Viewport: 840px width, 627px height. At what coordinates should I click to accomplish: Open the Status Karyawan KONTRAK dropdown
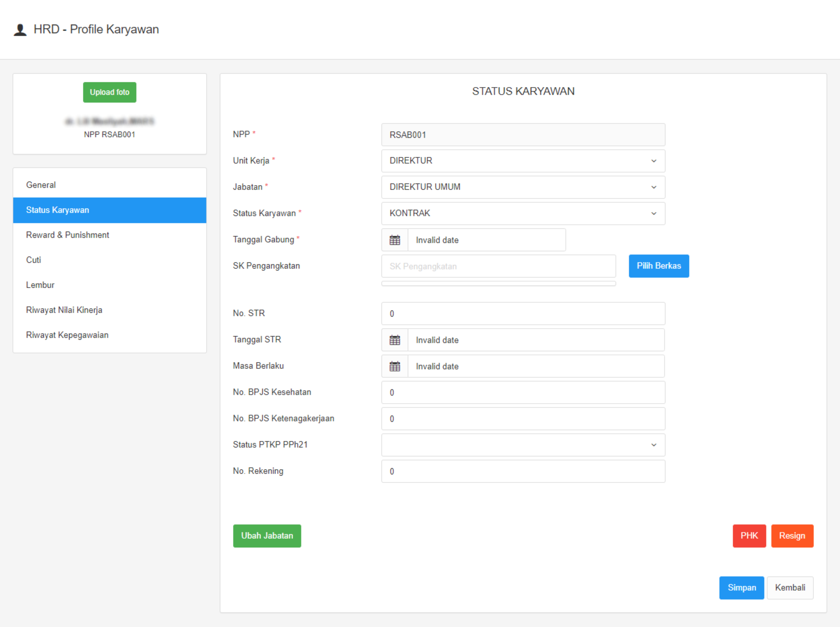pos(523,213)
